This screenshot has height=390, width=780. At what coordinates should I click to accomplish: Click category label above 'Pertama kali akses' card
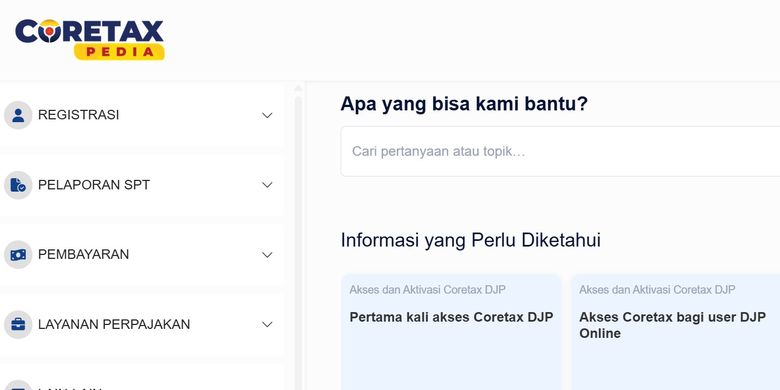tap(427, 290)
